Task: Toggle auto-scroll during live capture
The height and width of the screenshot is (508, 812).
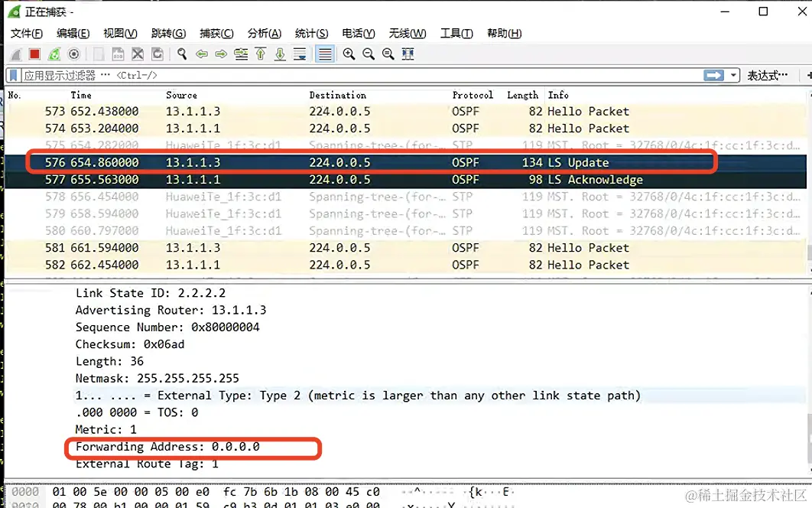Action: [300, 54]
